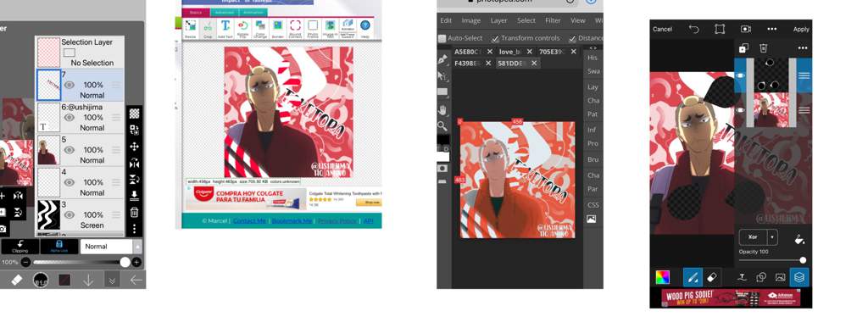Image resolution: width=868 pixels, height=328 pixels.
Task: Select the PicsArt eraser tool
Action: click(713, 276)
